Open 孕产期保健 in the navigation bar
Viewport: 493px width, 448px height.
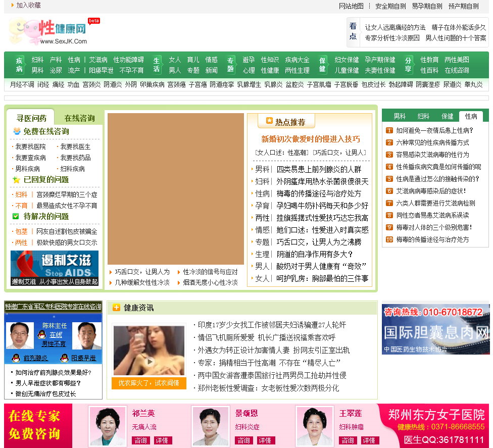pos(380,60)
